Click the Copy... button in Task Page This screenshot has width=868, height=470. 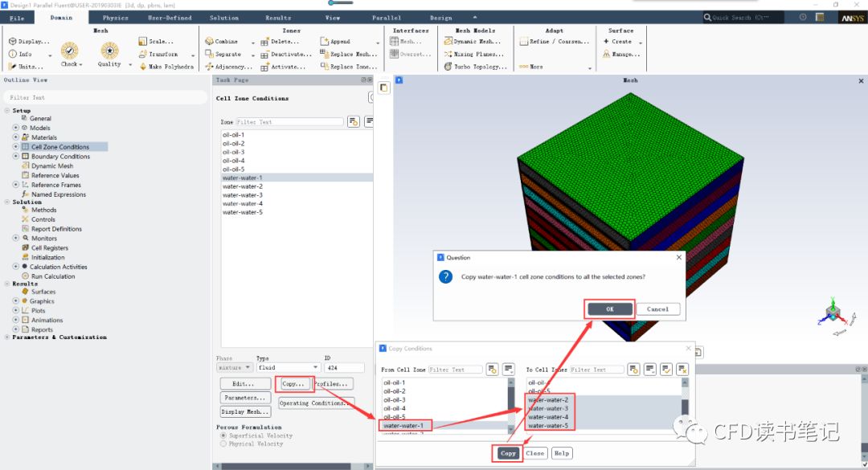click(x=293, y=384)
